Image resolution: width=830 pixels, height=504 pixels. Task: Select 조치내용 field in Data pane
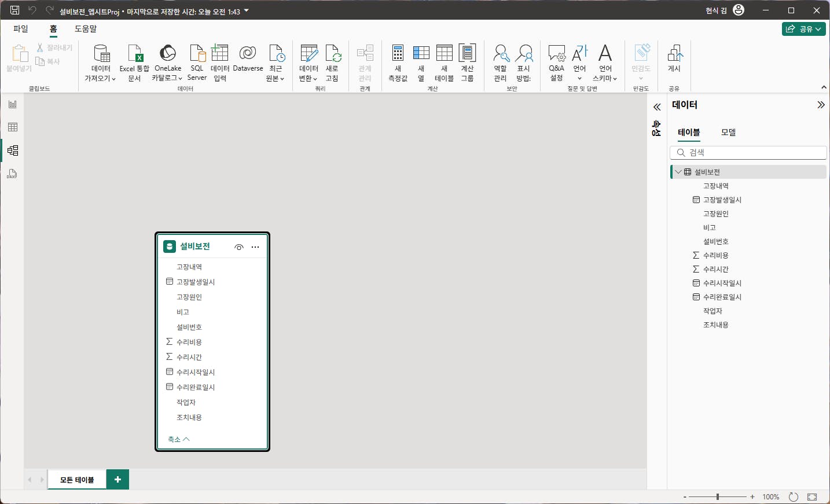click(x=716, y=325)
